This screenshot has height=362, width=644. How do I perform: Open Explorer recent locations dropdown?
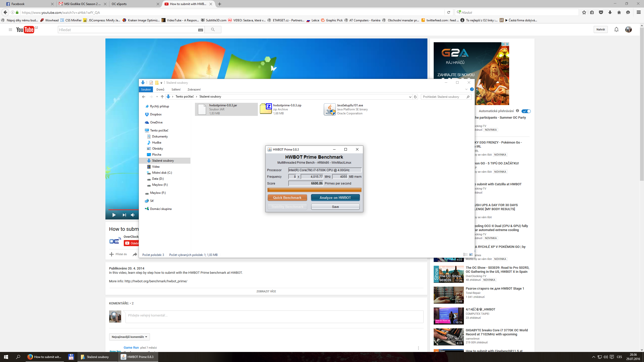click(x=157, y=97)
